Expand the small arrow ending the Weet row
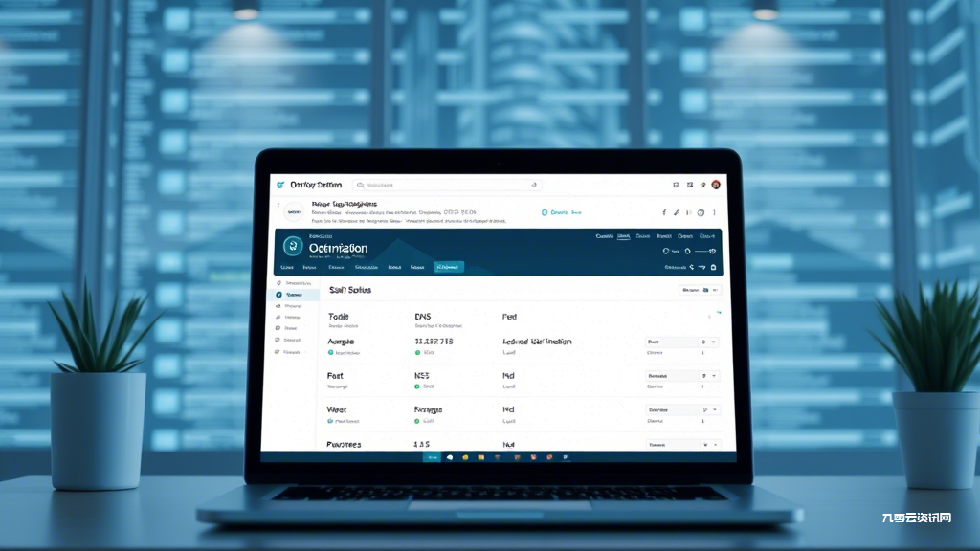The width and height of the screenshot is (980, 551). click(x=714, y=409)
